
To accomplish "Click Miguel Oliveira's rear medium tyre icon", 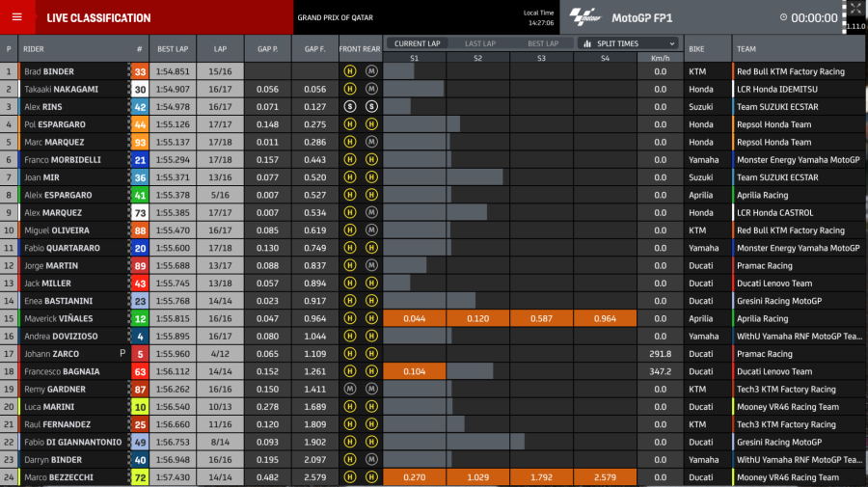I will tap(371, 230).
